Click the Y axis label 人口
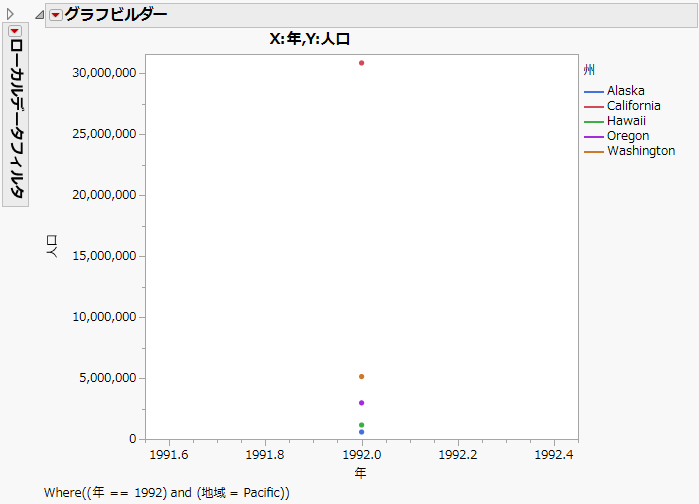 [x=52, y=246]
